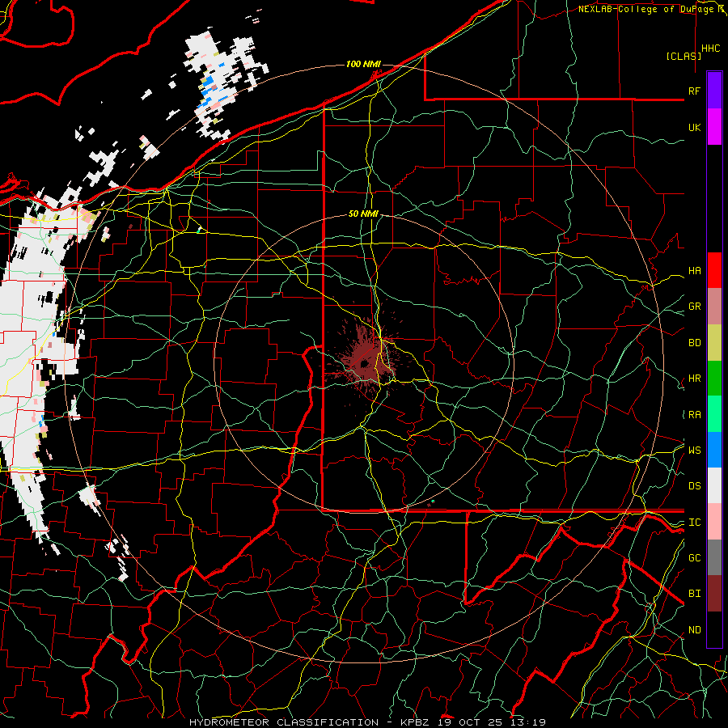Screen dimensions: 728x728
Task: Click the IC legend label
Action: [694, 523]
